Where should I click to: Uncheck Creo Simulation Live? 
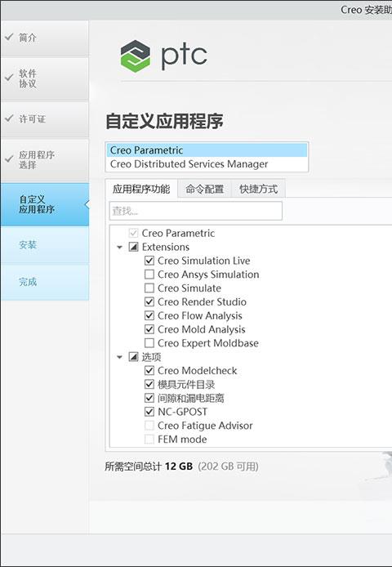pos(149,261)
